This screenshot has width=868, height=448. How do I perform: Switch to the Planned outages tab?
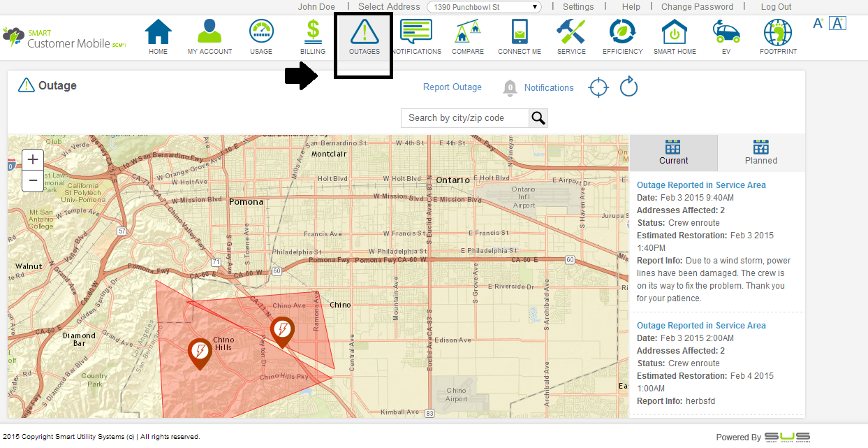click(760, 153)
